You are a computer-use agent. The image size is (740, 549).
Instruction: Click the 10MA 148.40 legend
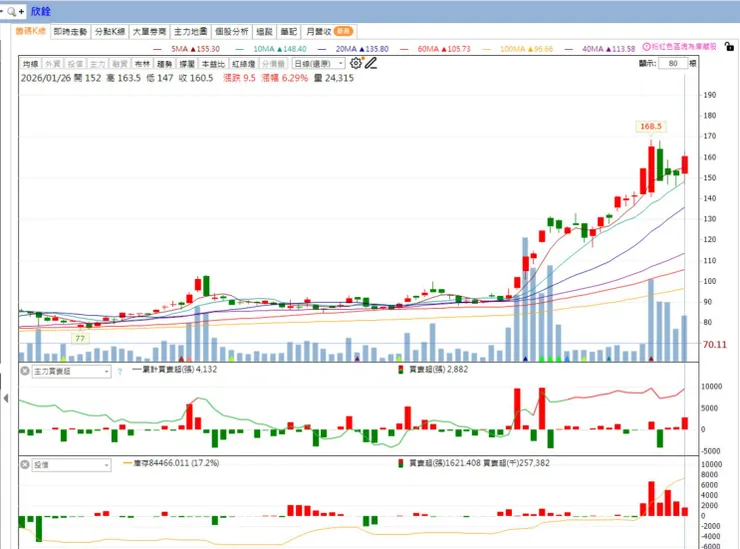click(x=271, y=49)
